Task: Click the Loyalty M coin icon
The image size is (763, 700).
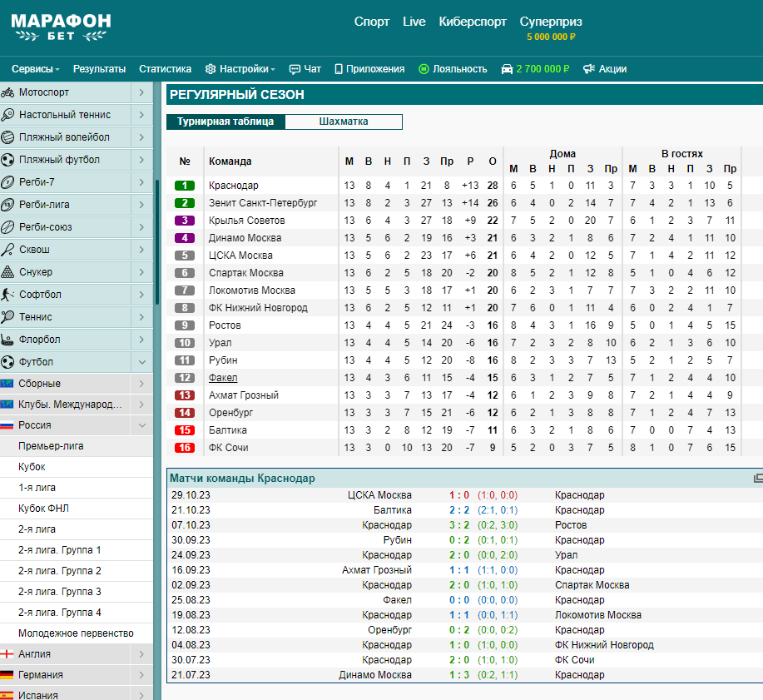Action: (x=424, y=69)
